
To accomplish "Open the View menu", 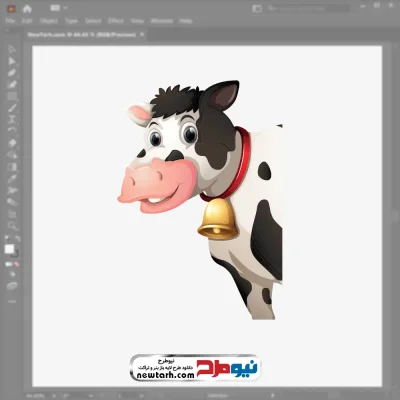I will 137,21.
